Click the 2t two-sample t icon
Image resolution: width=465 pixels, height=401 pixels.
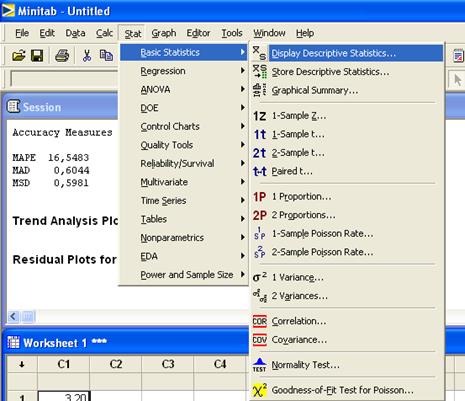(x=259, y=153)
